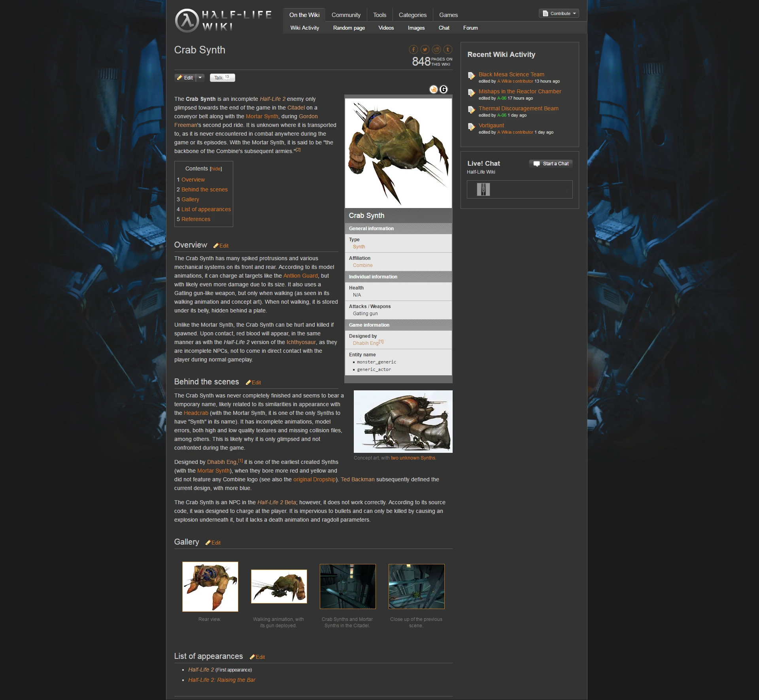Open the Random page link
Viewport: 759px width, 700px height.
(349, 28)
